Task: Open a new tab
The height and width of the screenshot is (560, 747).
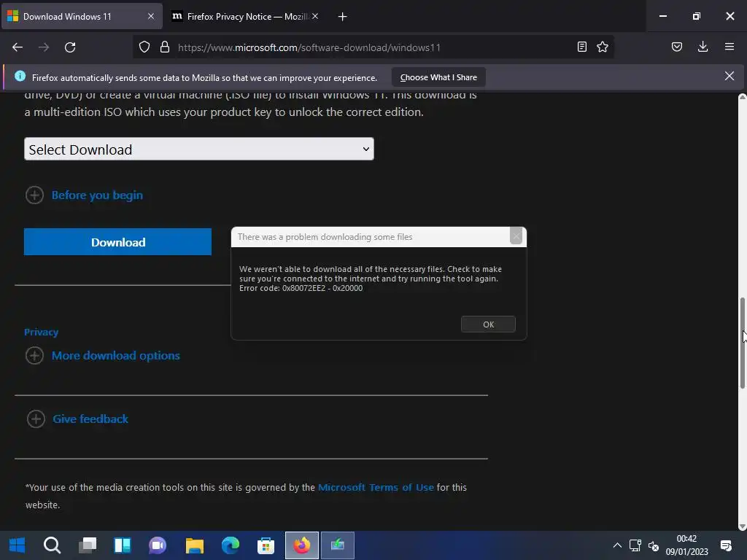Action: pos(343,17)
